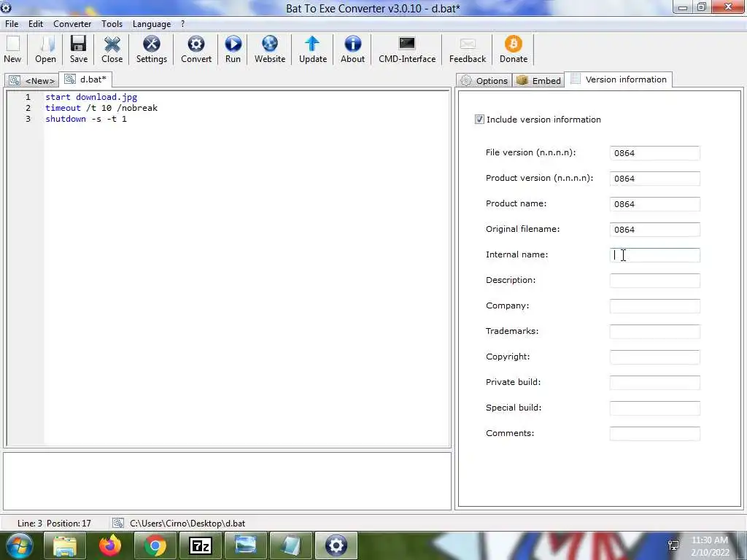Click the Company input field
Image resolution: width=747 pixels, height=560 pixels.
click(654, 306)
